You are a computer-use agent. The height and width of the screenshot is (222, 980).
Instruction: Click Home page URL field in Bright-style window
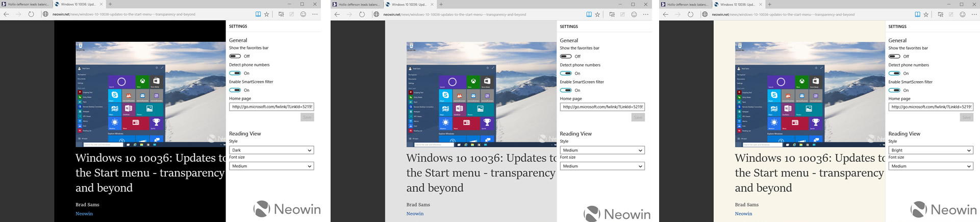[931, 107]
